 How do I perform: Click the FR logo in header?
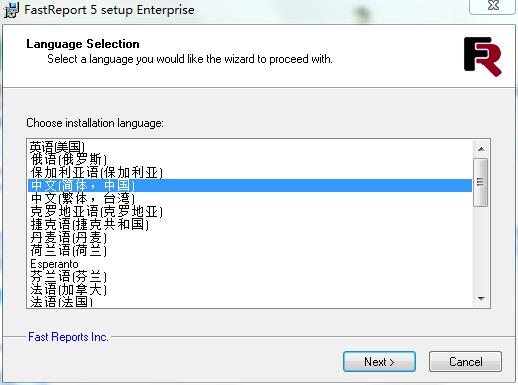[x=482, y=57]
